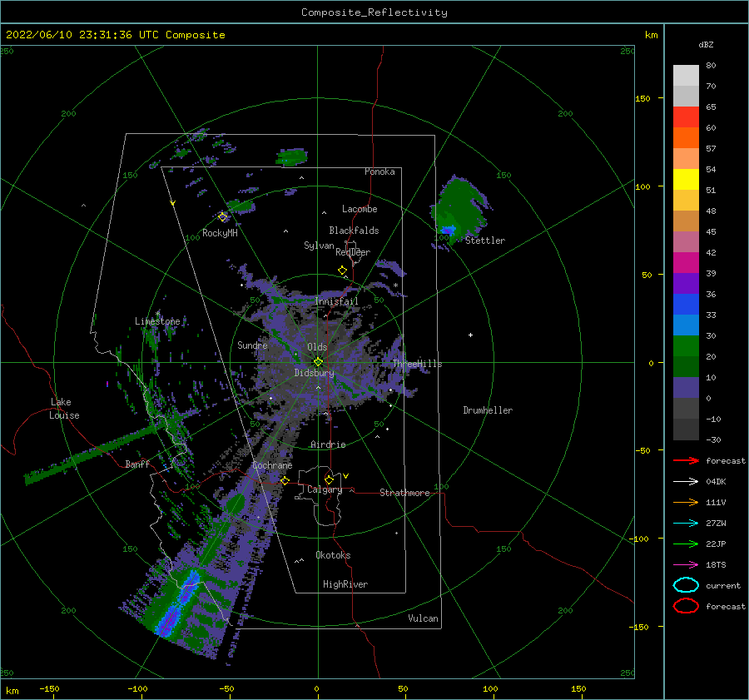This screenshot has height=700, width=749.
Task: Click the ThreeHills town label
Action: (418, 364)
